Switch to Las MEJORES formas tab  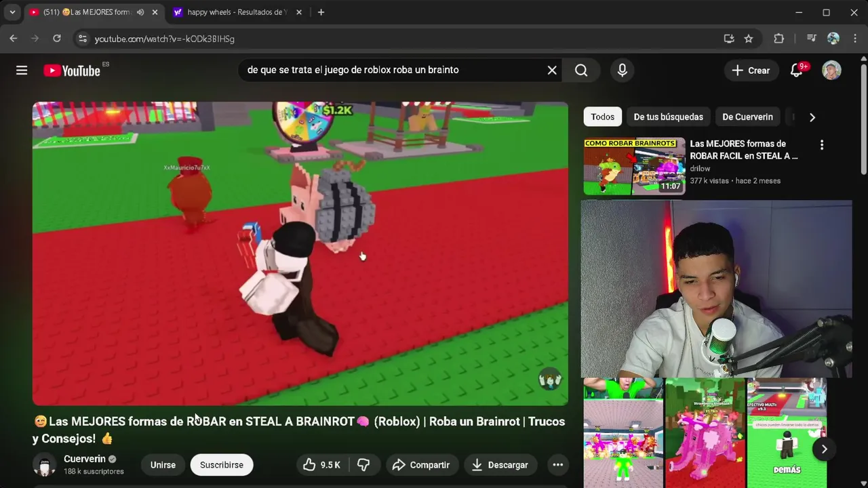(87, 12)
